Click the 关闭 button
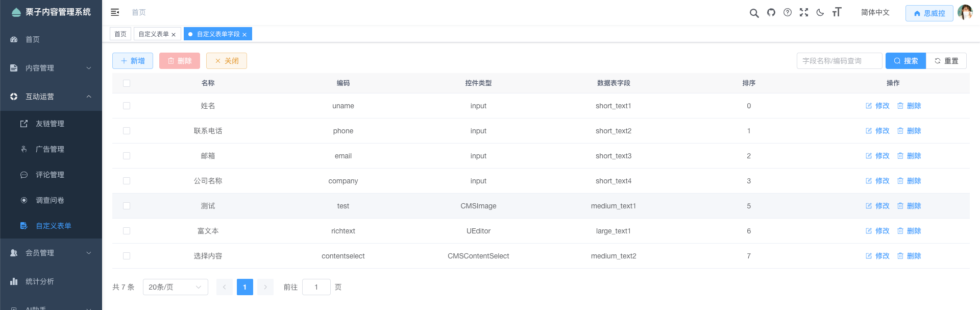Viewport: 980px width, 310px height. pos(227,61)
